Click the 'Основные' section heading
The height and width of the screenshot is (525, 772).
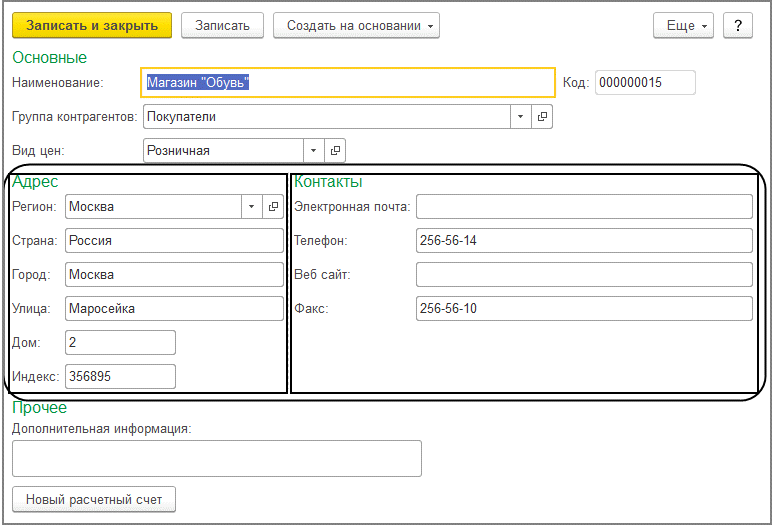point(50,58)
